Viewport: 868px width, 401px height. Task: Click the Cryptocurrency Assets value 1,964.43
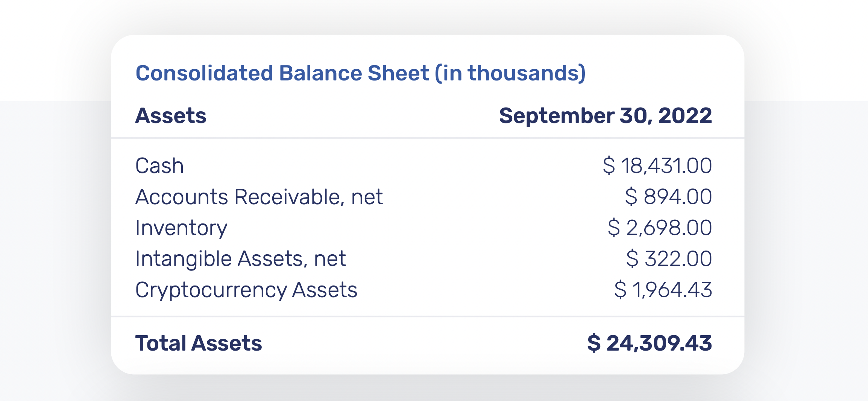coord(672,290)
